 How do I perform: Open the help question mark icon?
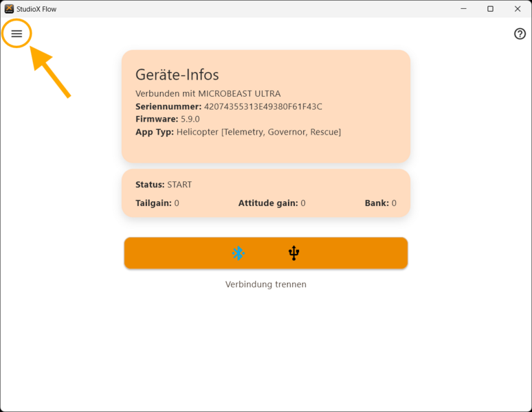[x=520, y=34]
